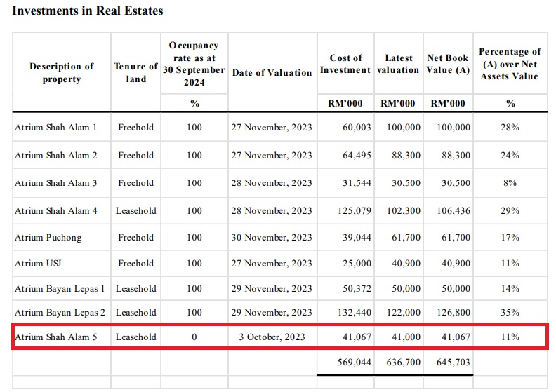This screenshot has width=556, height=392.
Task: Click the 25,000 cost of investment value
Action: click(357, 264)
